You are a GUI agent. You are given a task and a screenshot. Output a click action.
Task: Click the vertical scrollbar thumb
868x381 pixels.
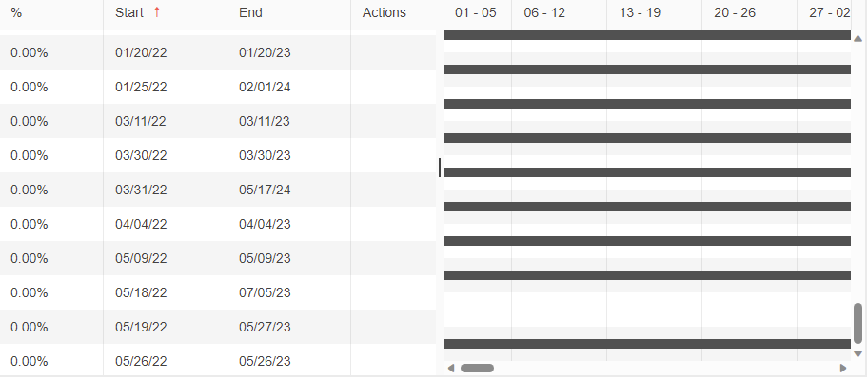coord(858,323)
